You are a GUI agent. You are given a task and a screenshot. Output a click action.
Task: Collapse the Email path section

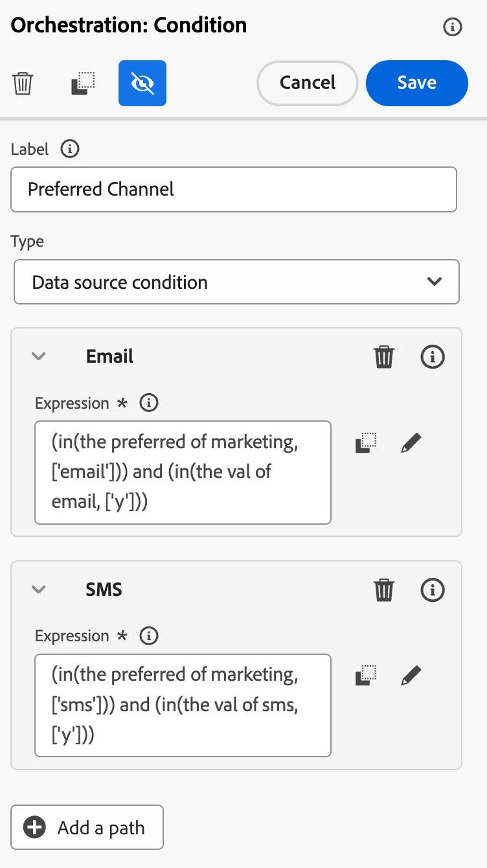[39, 356]
